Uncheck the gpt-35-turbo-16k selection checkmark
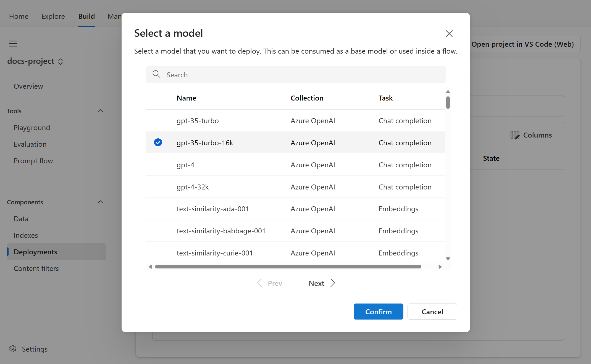 click(x=158, y=142)
